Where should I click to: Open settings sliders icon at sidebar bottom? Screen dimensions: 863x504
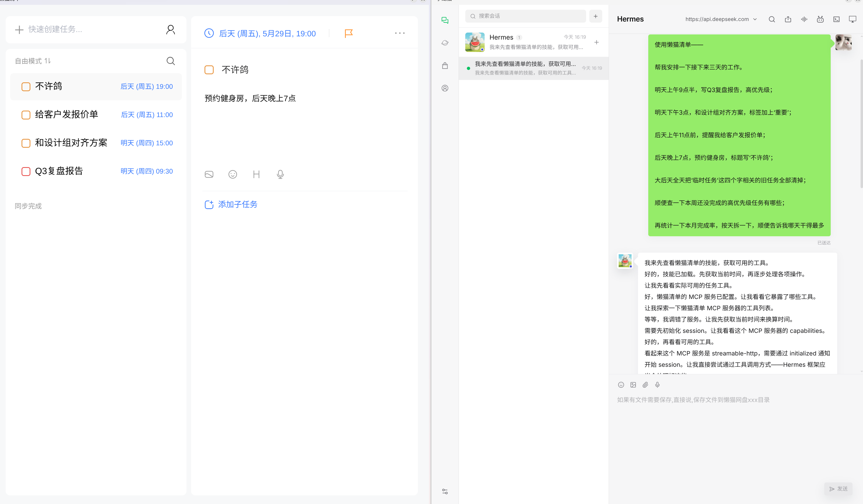pyautogui.click(x=445, y=491)
